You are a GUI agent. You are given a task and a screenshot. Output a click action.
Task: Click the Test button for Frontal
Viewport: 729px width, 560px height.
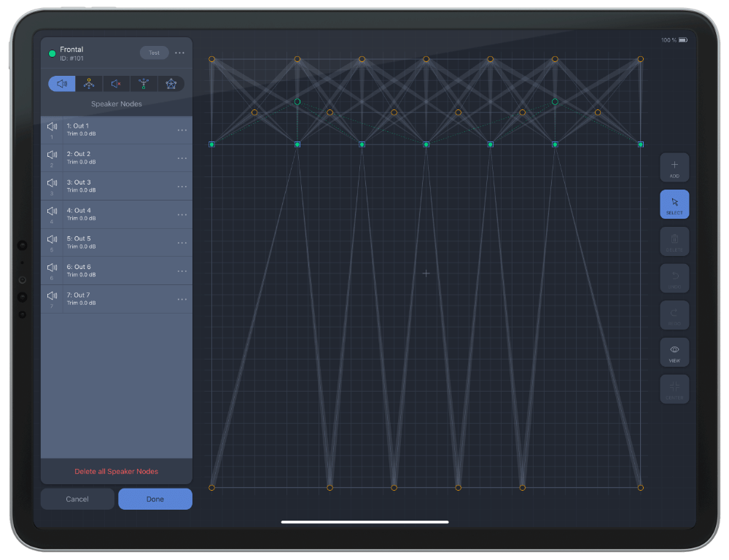pyautogui.click(x=154, y=52)
